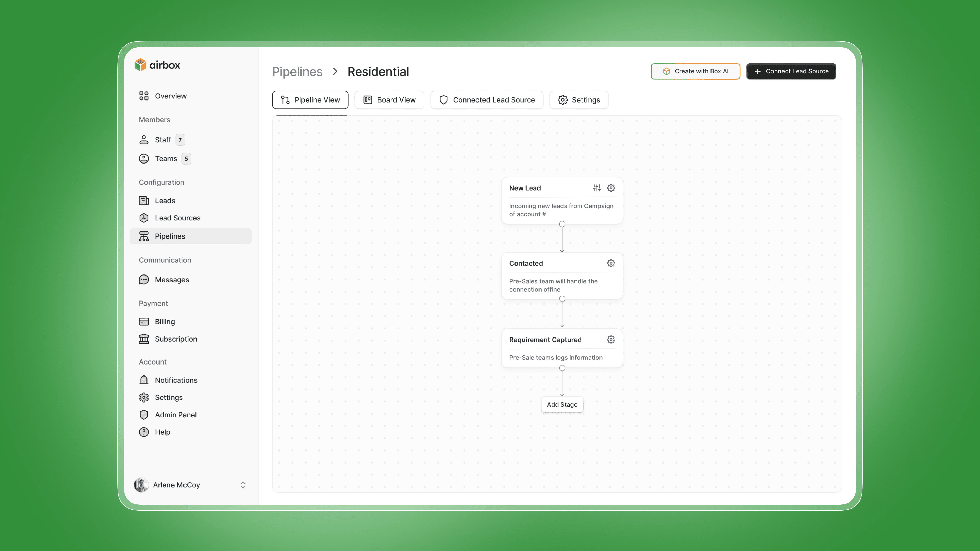Open the Connected Lead Source tab
980x551 pixels.
[487, 100]
